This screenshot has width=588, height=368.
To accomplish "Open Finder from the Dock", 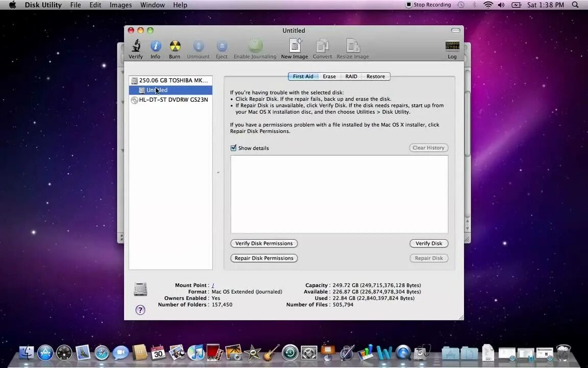I will [26, 353].
